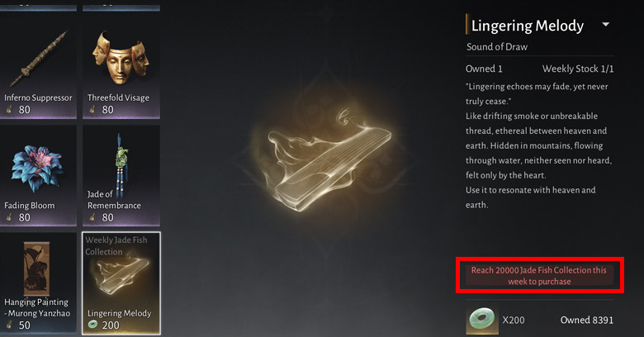644x337 pixels.
Task: Click the Sound of Draw subtitle
Action: click(x=497, y=47)
